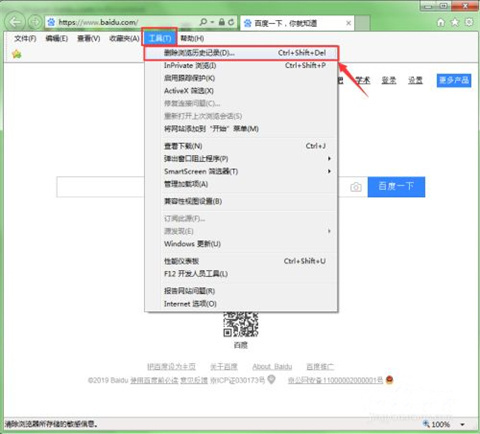Go to the Home page icon
This screenshot has height=434, width=480.
coord(441,22)
